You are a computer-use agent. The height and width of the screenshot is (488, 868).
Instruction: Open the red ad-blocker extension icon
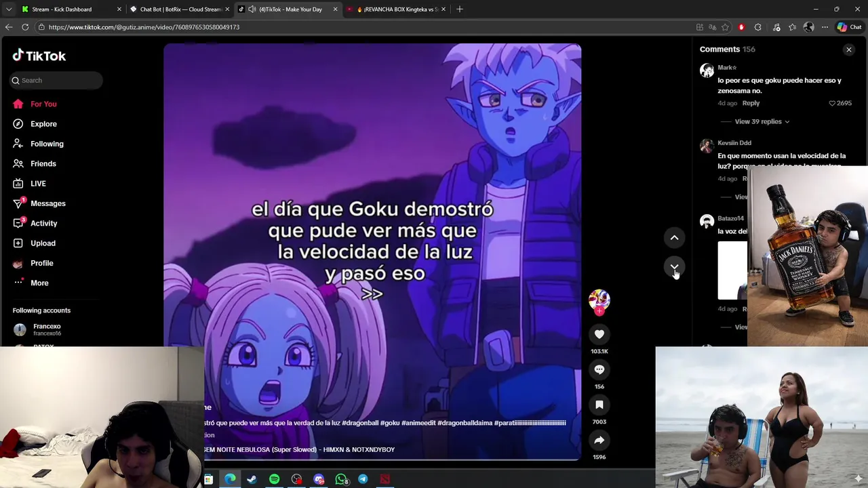coord(741,27)
